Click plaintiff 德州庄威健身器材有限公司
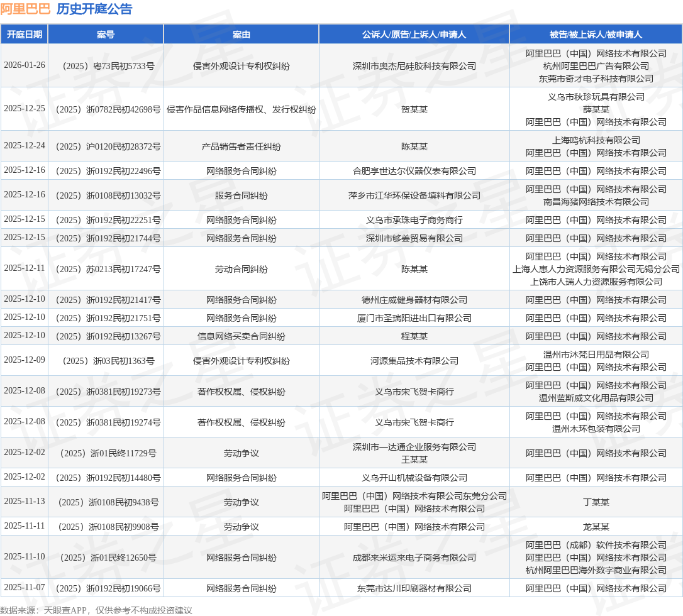683x616 pixels. tap(414, 300)
